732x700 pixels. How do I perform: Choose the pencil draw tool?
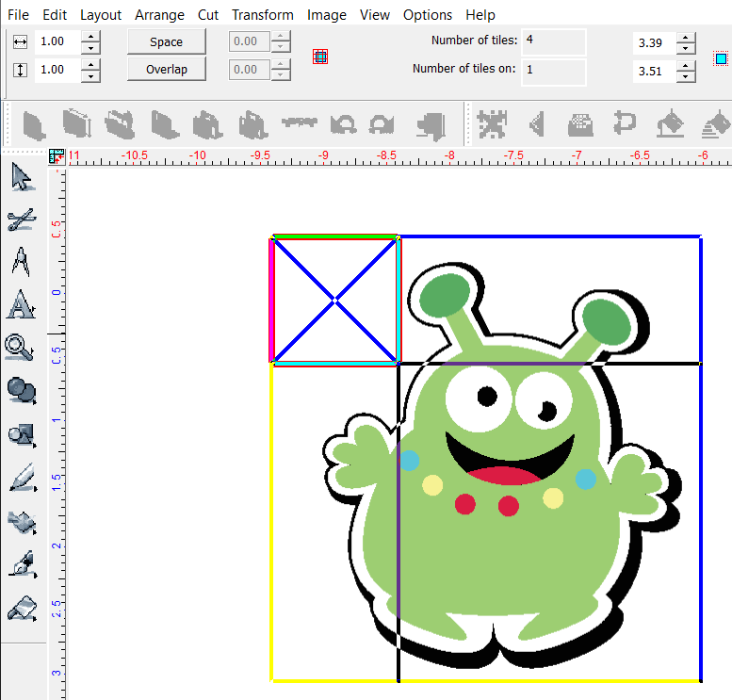[x=21, y=479]
